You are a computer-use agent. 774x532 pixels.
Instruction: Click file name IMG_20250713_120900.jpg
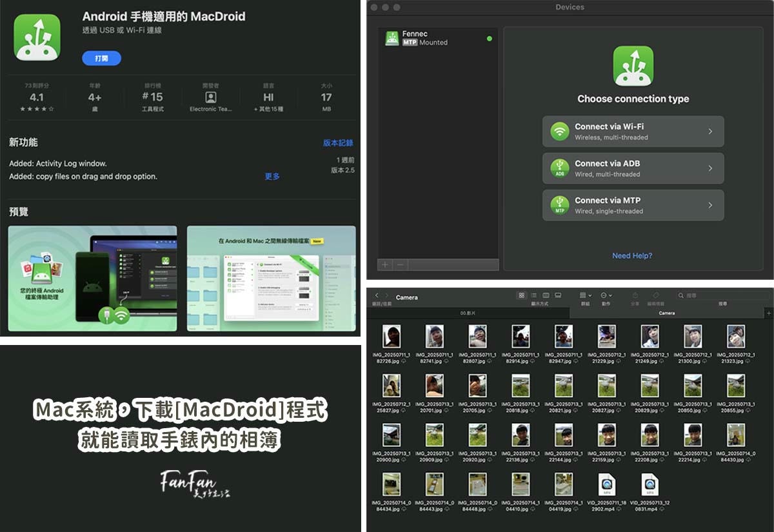[392, 457]
